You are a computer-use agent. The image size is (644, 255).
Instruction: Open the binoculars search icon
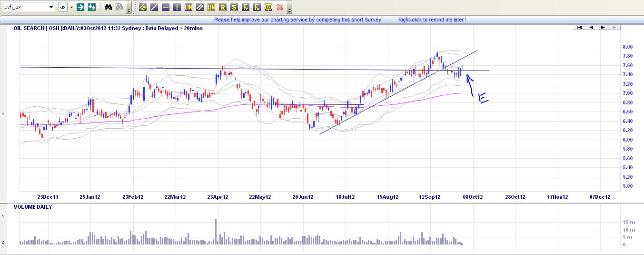[x=108, y=7]
